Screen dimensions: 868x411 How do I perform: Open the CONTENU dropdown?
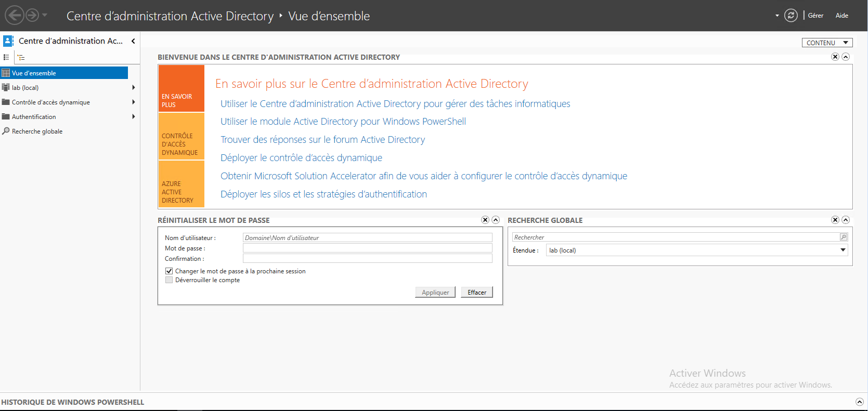coord(827,43)
